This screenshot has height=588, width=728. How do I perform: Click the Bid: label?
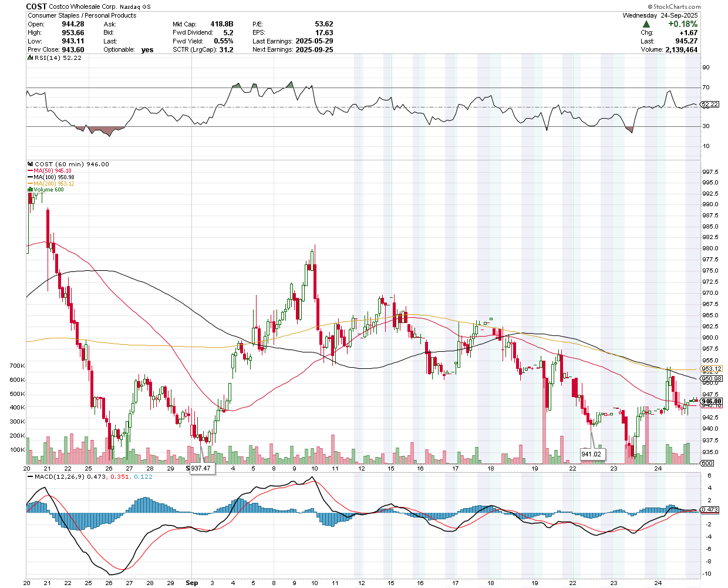coord(109,33)
